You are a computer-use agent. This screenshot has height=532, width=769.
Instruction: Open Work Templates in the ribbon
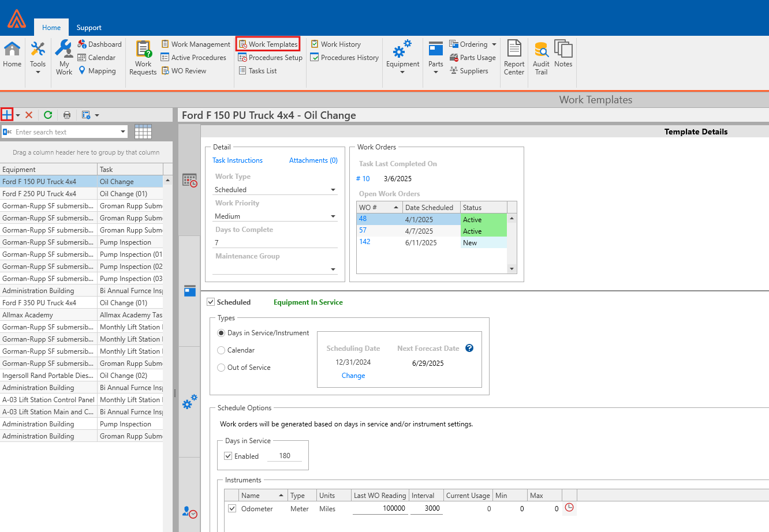pyautogui.click(x=268, y=44)
